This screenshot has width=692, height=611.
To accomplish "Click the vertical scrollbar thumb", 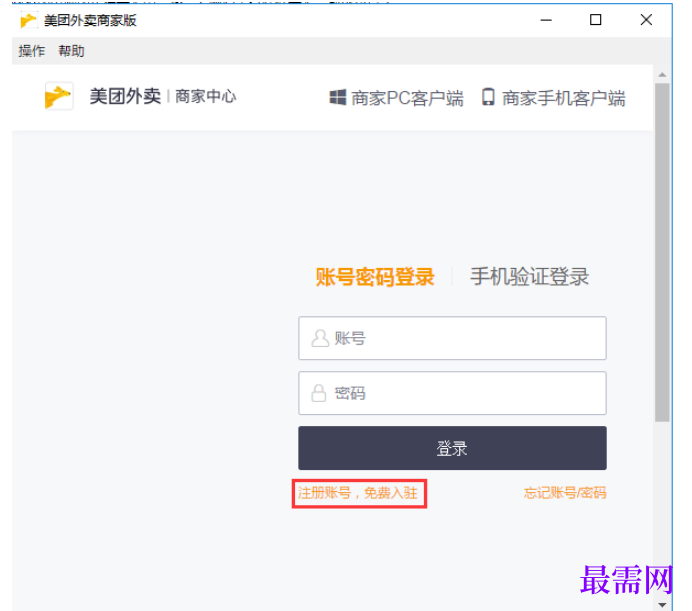I will coord(662,253).
